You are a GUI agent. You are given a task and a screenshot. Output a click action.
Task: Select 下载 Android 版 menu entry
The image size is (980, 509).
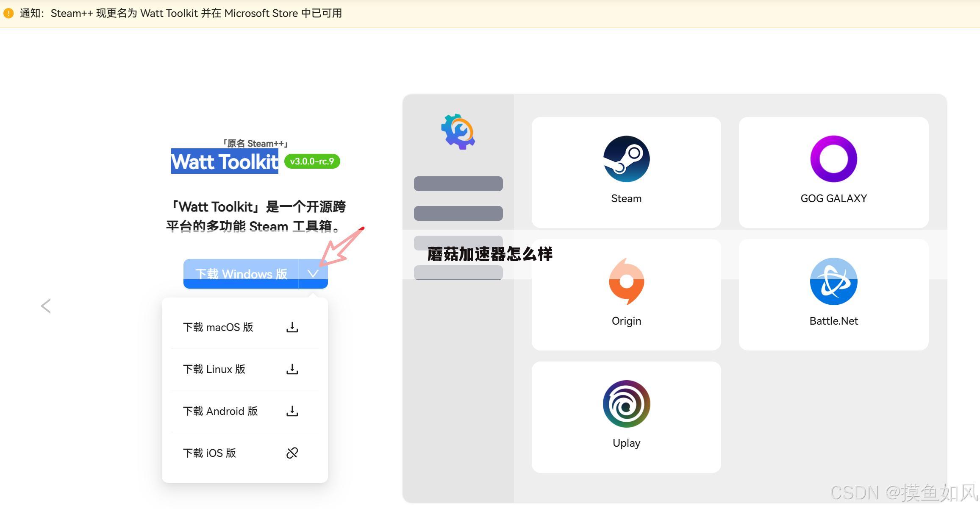(x=244, y=411)
